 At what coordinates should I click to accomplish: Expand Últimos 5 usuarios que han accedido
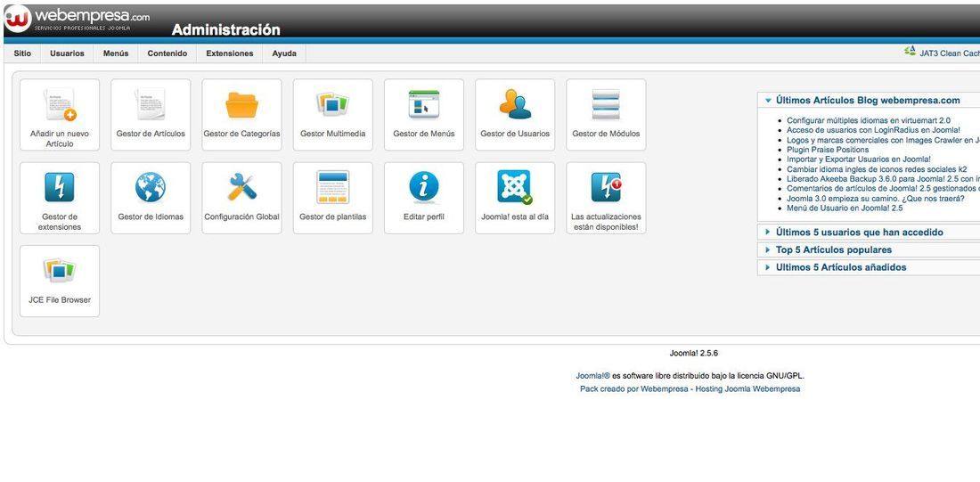click(x=869, y=232)
